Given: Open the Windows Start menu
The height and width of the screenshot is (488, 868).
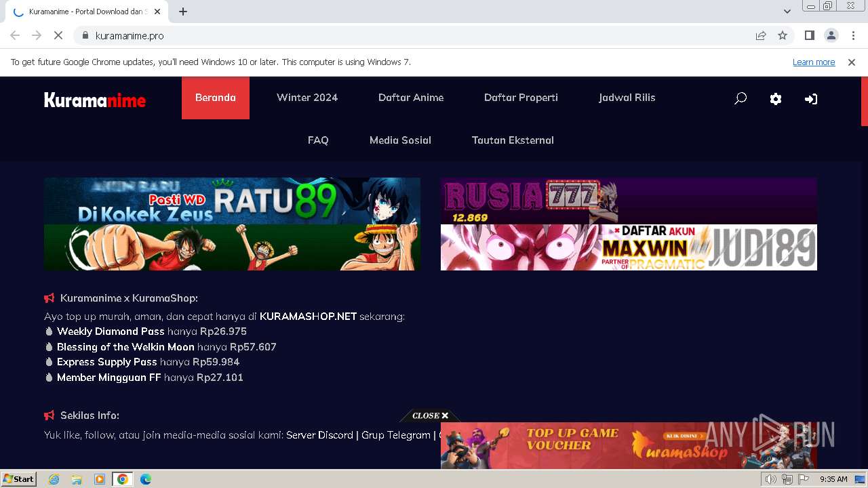Looking at the screenshot, I should 19,479.
